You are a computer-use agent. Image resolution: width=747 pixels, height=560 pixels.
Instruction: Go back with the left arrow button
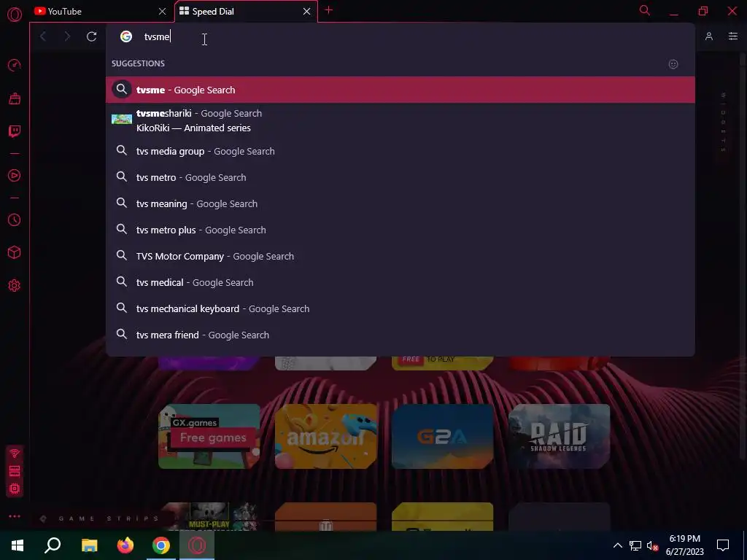click(x=43, y=36)
